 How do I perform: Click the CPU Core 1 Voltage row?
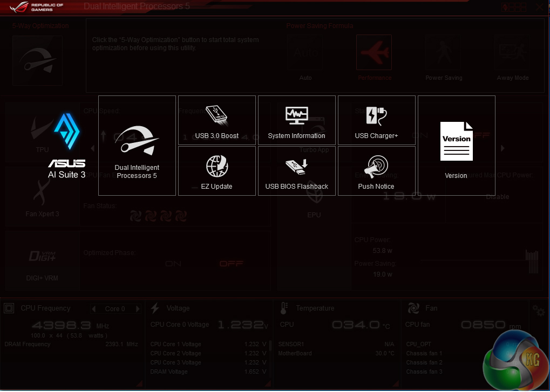[208, 345]
